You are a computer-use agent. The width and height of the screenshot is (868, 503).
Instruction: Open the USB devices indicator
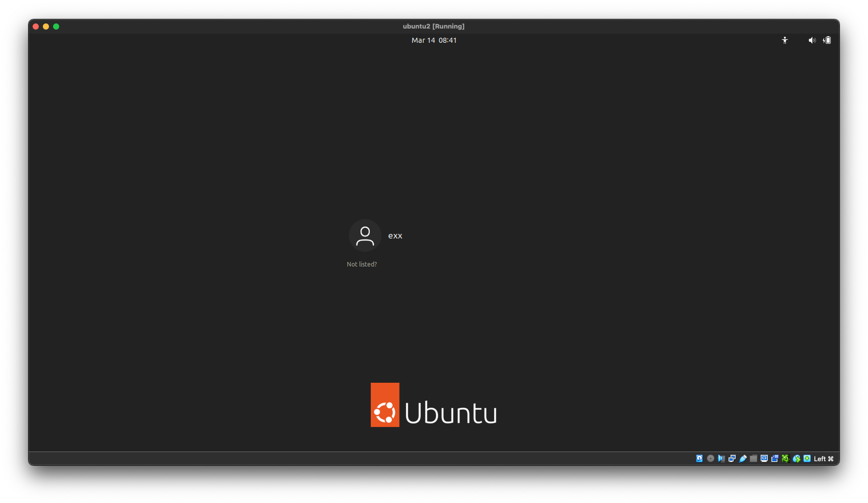(743, 459)
